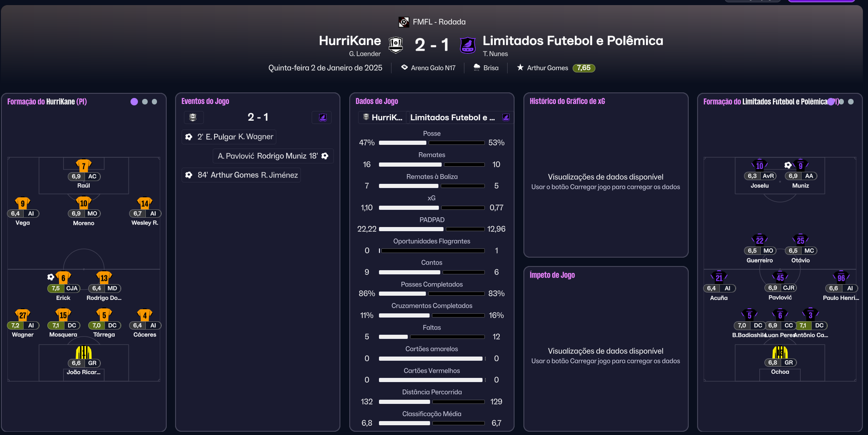Click the FMFL competition logo icon
Screen dimensions: 868x435
(404, 22)
